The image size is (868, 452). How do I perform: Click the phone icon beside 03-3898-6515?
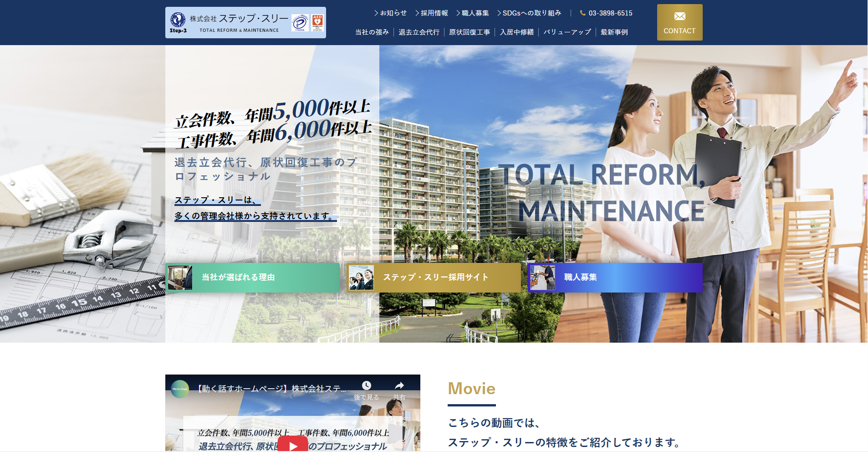coord(582,13)
